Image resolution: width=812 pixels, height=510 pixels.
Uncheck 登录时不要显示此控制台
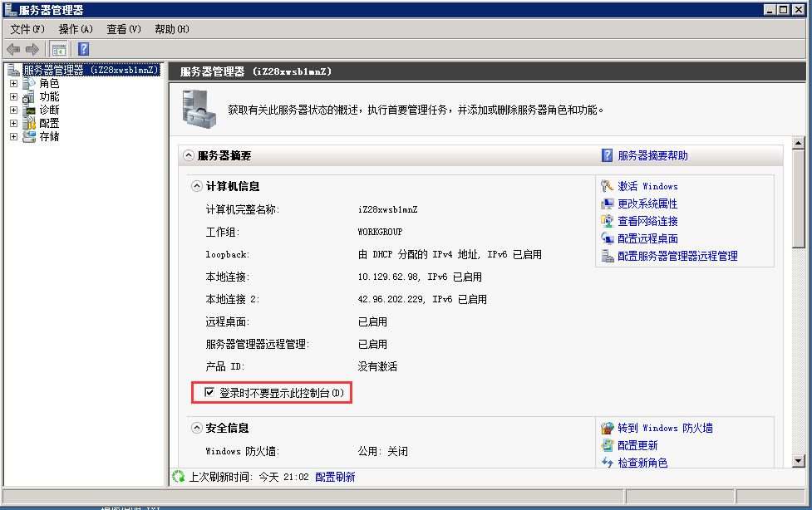click(x=209, y=392)
